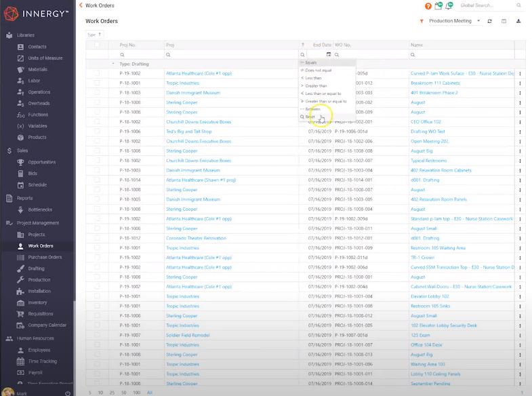532x396 pixels.
Task: Choose the Equals filter option
Action: 327,62
